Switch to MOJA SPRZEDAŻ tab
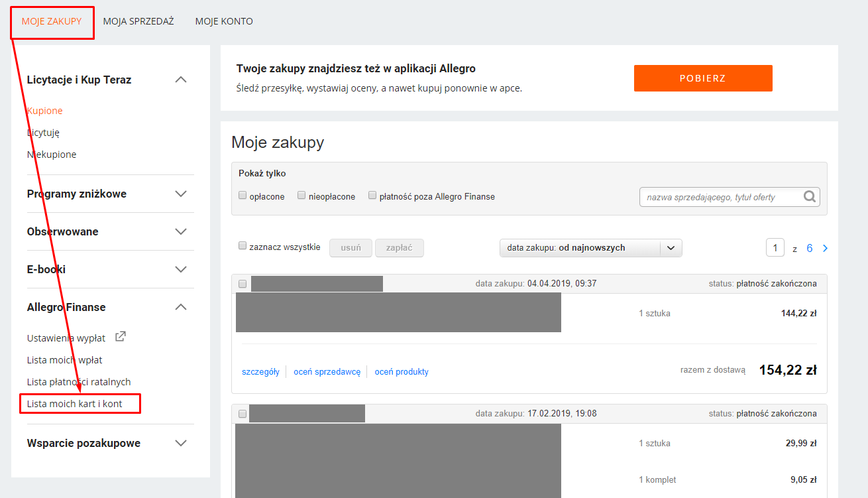The height and width of the screenshot is (498, 868). coord(138,21)
